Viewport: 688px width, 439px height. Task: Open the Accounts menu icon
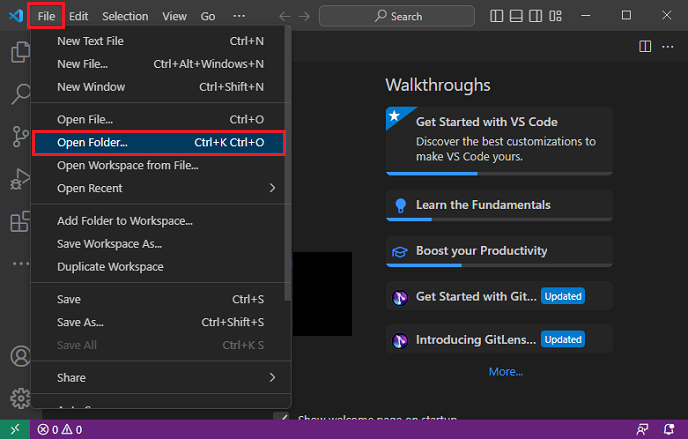tap(20, 356)
